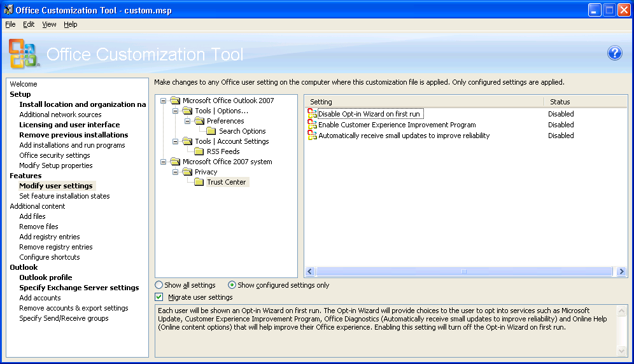
Task: Open Add installations and run programs
Action: (x=72, y=145)
